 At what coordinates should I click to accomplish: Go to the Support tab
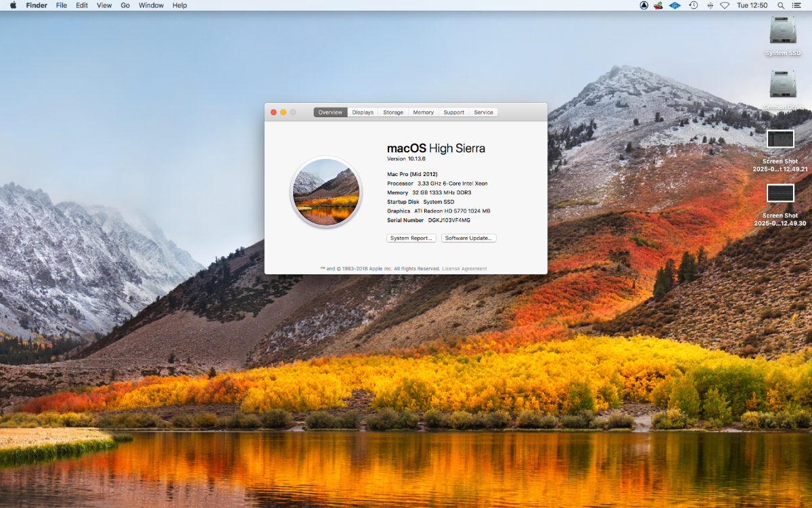point(454,112)
